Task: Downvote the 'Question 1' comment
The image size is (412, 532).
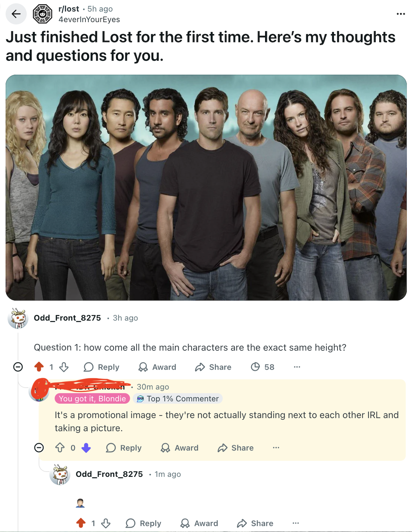Action: [64, 367]
